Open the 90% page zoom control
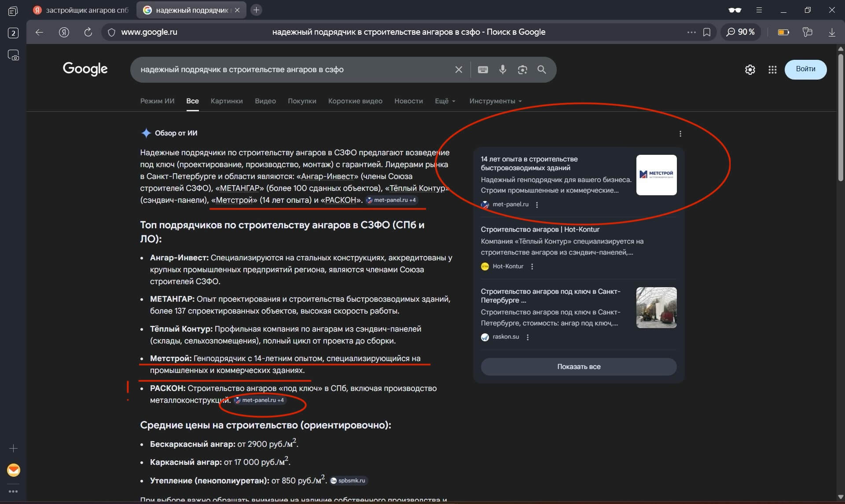Image resolution: width=845 pixels, height=504 pixels. pyautogui.click(x=741, y=32)
